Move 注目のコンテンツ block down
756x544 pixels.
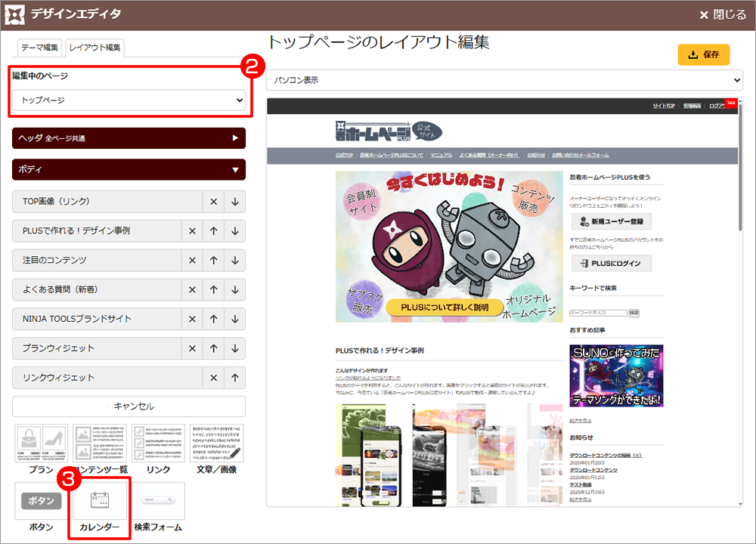pos(235,261)
